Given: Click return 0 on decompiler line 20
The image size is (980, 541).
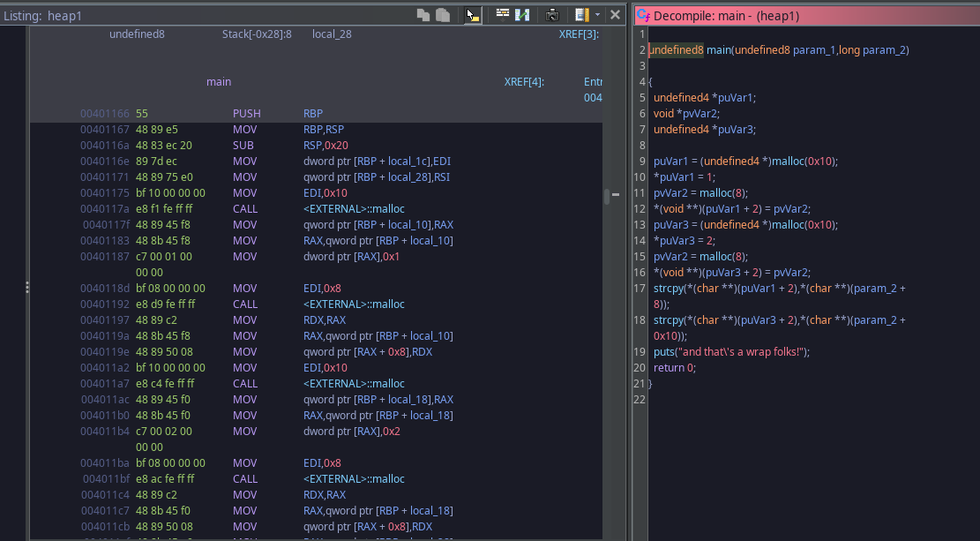Looking at the screenshot, I should [674, 368].
